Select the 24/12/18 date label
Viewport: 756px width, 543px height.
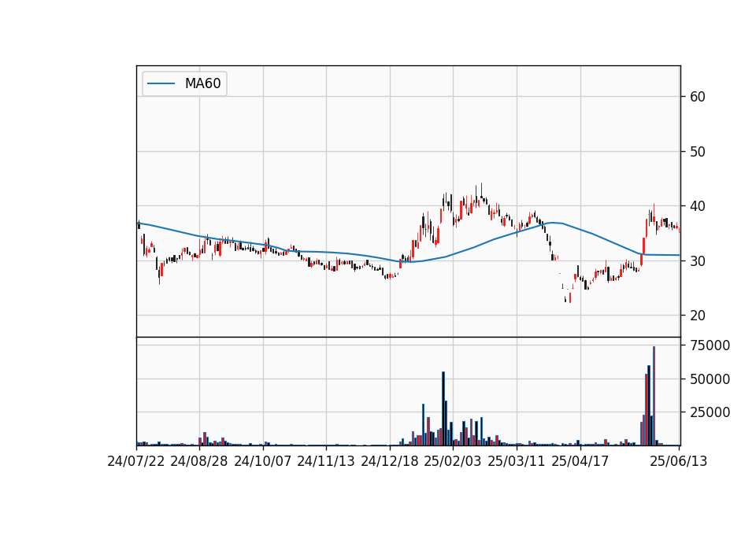[x=390, y=461]
